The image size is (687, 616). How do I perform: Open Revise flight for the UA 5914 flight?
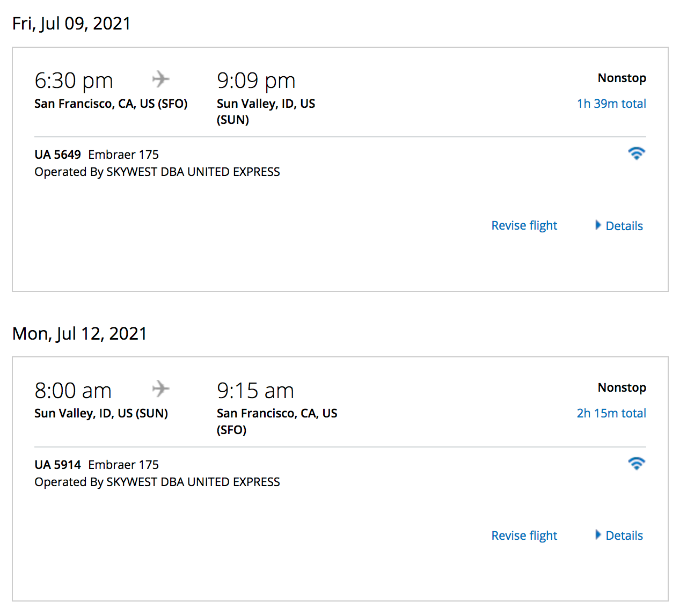524,536
